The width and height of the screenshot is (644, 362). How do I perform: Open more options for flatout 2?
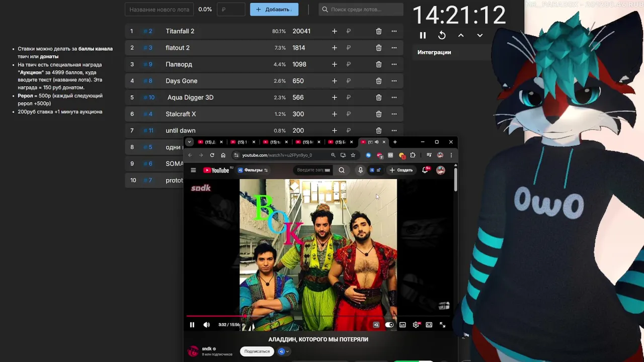pos(394,48)
